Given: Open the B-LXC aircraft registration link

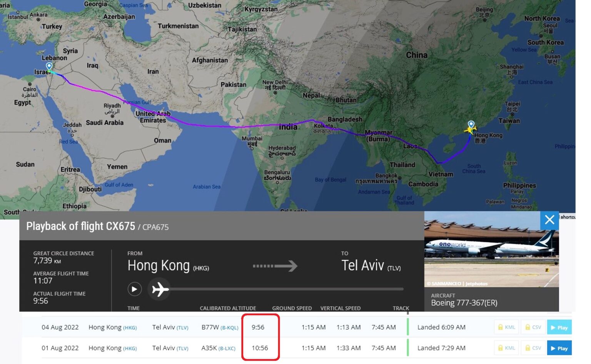Looking at the screenshot, I should [227, 349].
